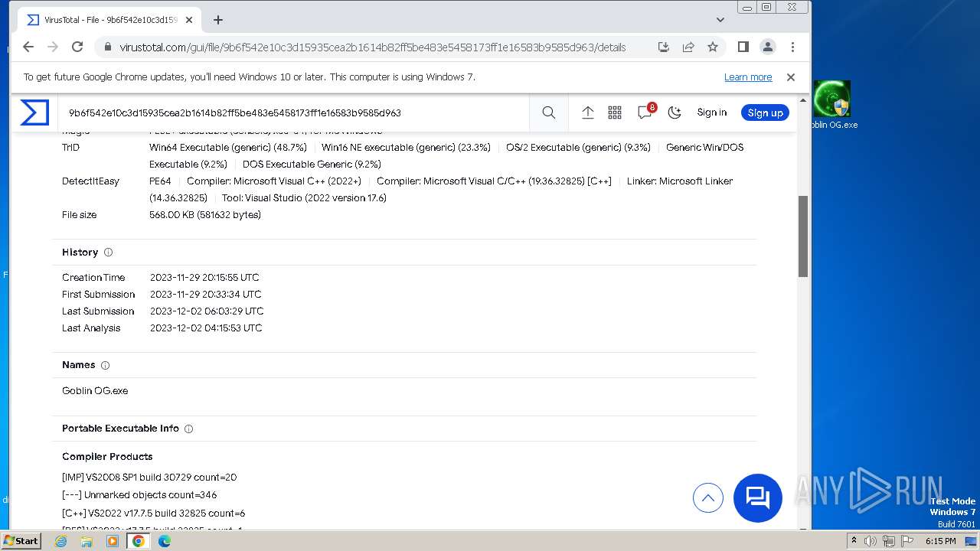The width and height of the screenshot is (980, 551).
Task: Go back with browser back arrow
Action: [x=28, y=47]
